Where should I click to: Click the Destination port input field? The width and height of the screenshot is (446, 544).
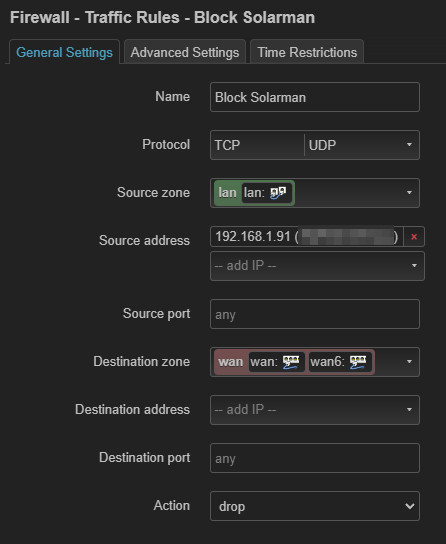315,458
